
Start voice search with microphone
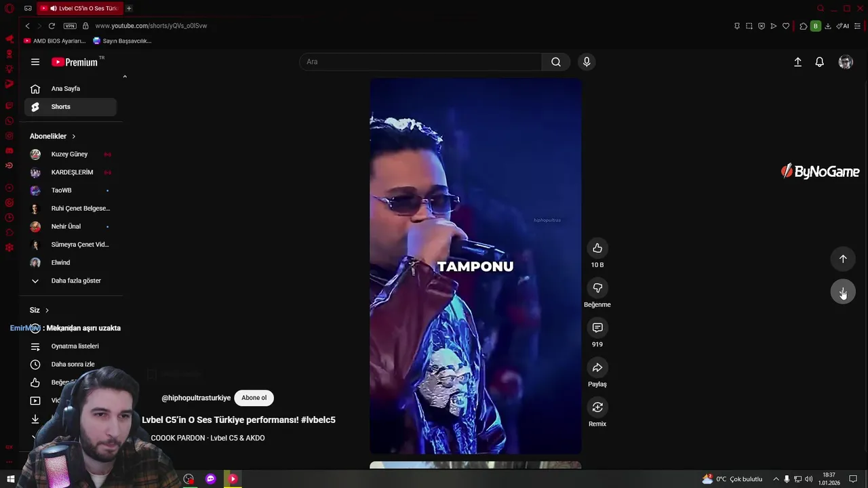587,62
